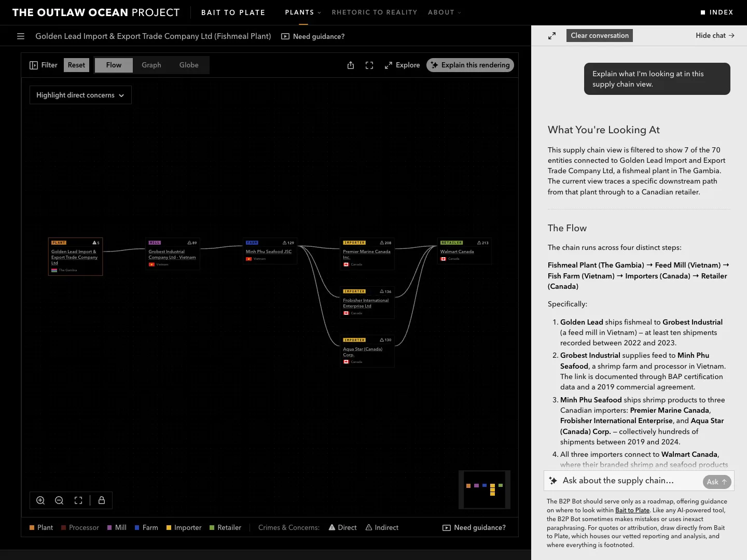This screenshot has height=560, width=747.
Task: Click Explain this rendering button
Action: point(470,65)
